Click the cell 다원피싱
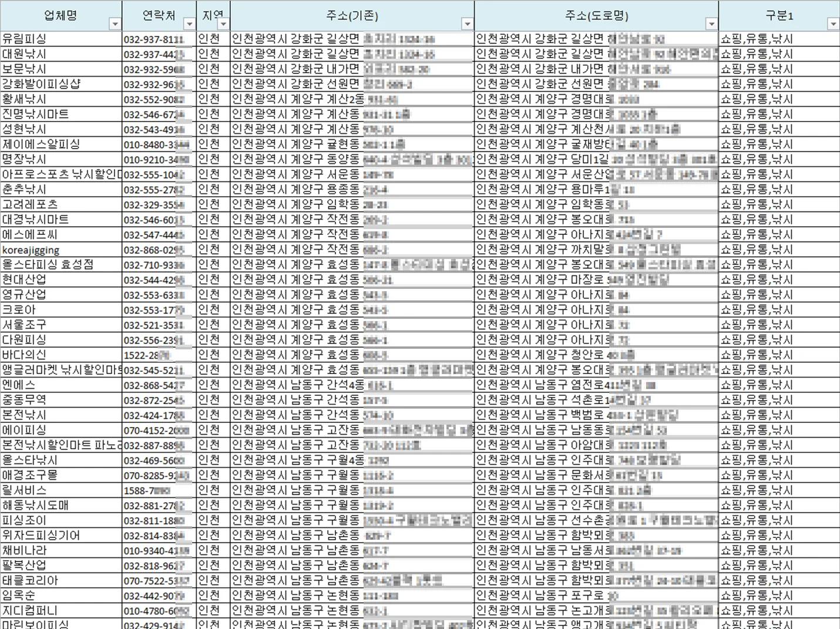The image size is (840, 629). click(61, 339)
